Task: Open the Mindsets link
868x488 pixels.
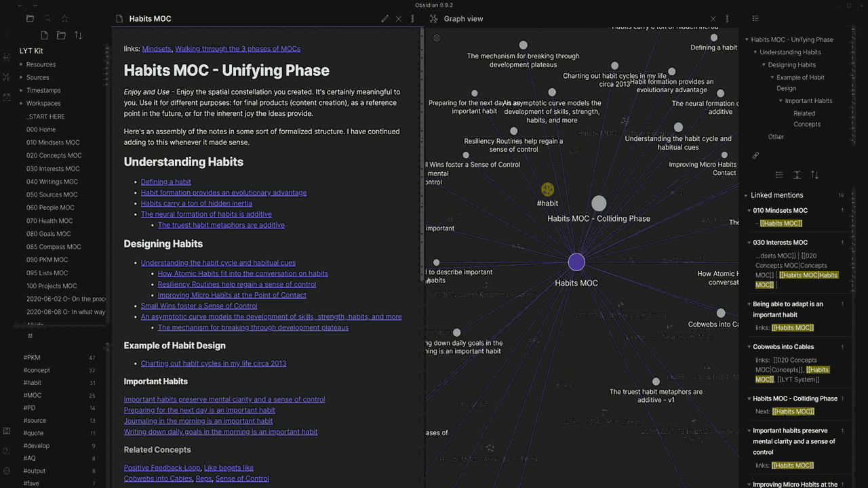Action: [x=157, y=49]
